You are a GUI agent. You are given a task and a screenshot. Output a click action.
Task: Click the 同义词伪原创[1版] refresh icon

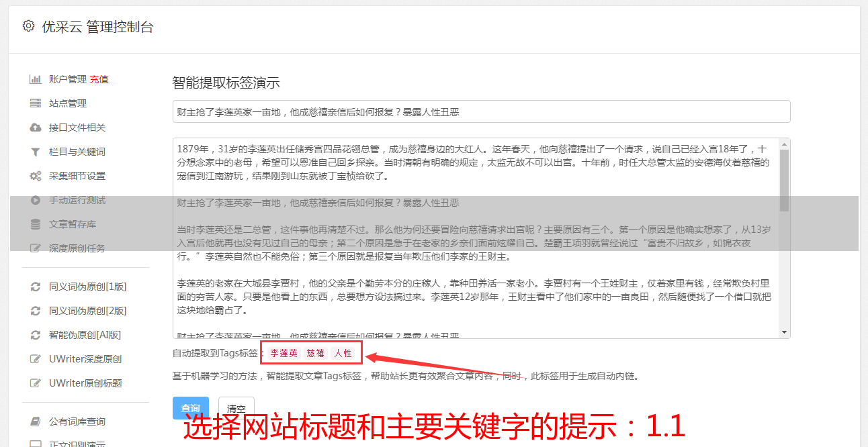coord(36,287)
